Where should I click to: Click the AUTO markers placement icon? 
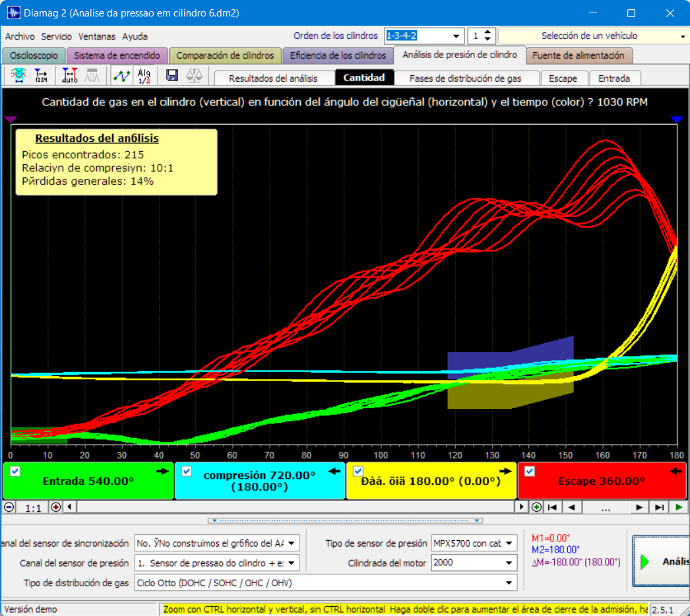[69, 76]
